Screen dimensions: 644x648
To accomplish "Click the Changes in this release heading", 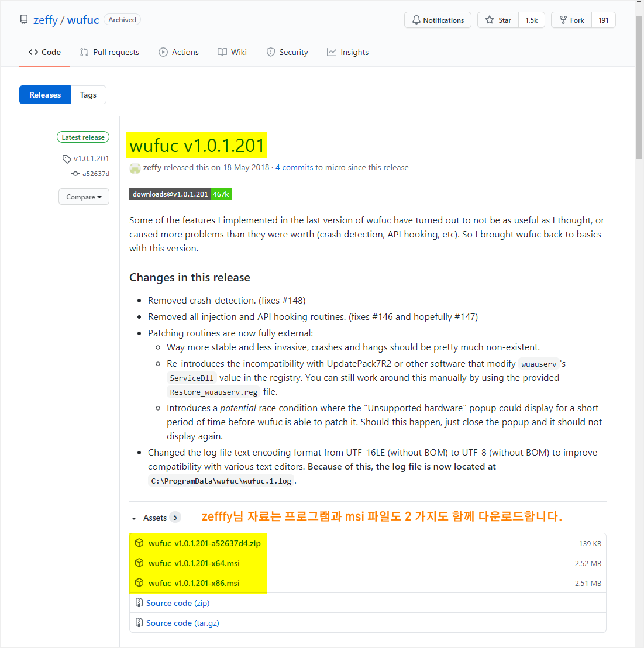I will click(190, 277).
